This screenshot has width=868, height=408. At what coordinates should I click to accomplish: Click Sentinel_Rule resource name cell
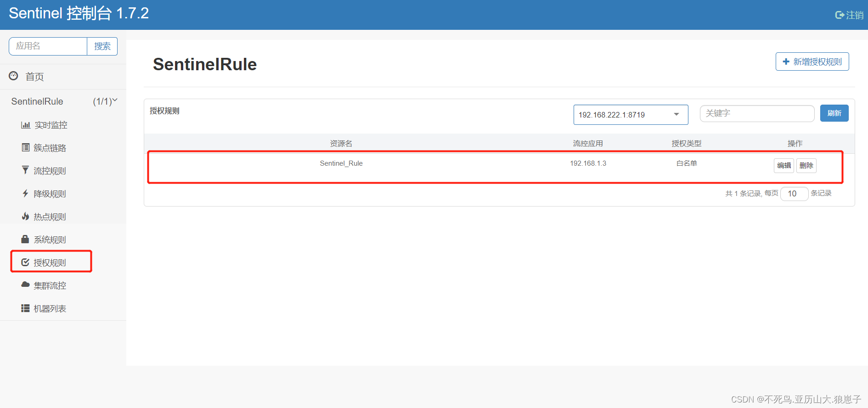click(x=341, y=163)
